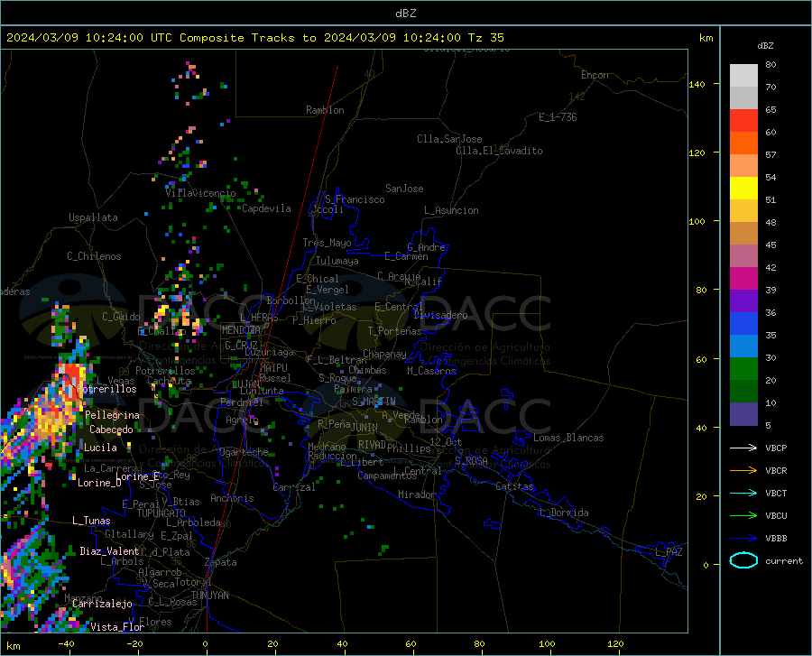Select the bright green 20 dBZ swatch
The height and width of the screenshot is (656, 812).
pos(743,369)
